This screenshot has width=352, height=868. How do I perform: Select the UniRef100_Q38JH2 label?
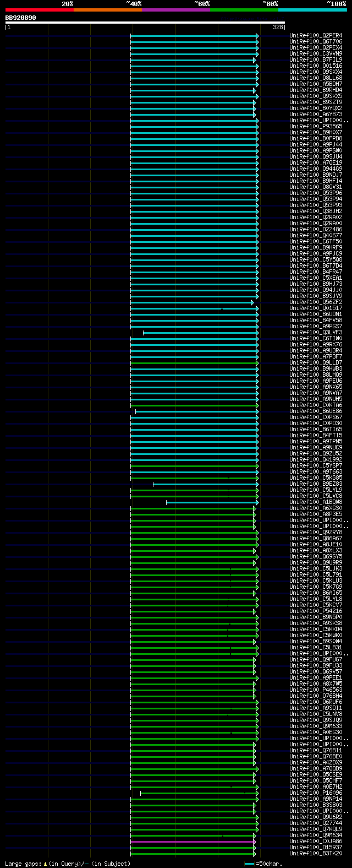pyautogui.click(x=316, y=211)
